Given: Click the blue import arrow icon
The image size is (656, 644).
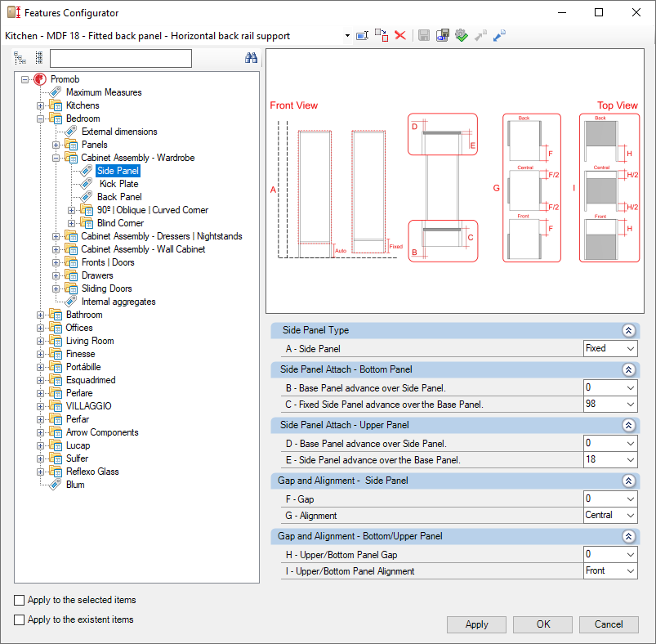Looking at the screenshot, I should [499, 36].
